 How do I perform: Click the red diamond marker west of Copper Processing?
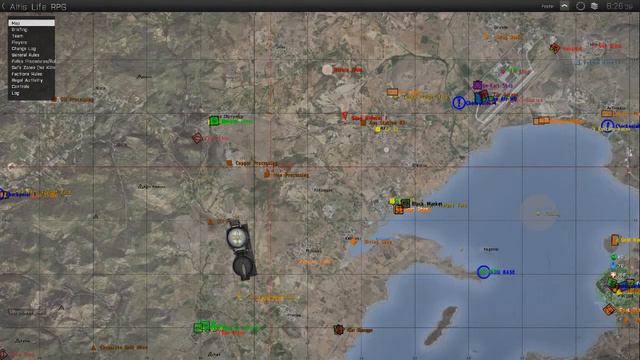pyautogui.click(x=197, y=138)
